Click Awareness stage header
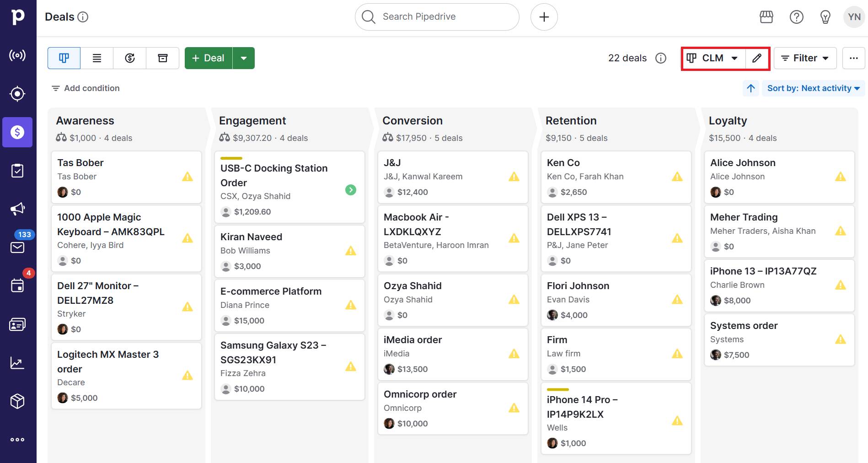This screenshot has width=868, height=463. click(85, 121)
